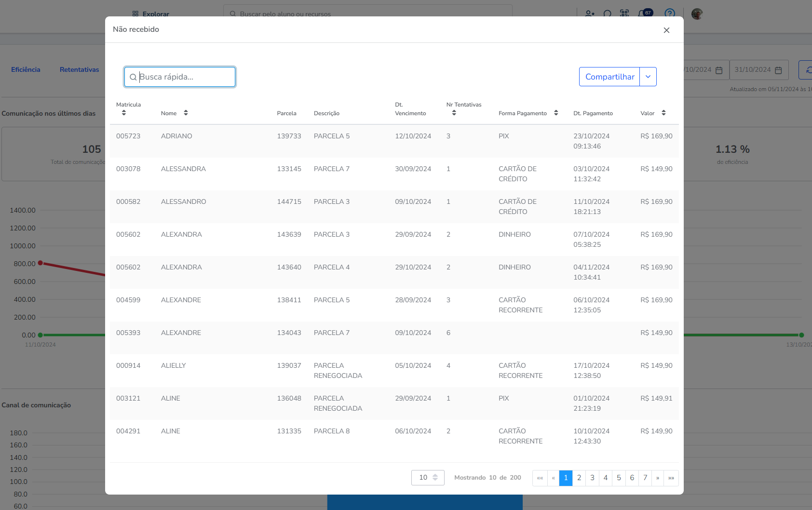Go to page 2 of the table

(x=579, y=478)
